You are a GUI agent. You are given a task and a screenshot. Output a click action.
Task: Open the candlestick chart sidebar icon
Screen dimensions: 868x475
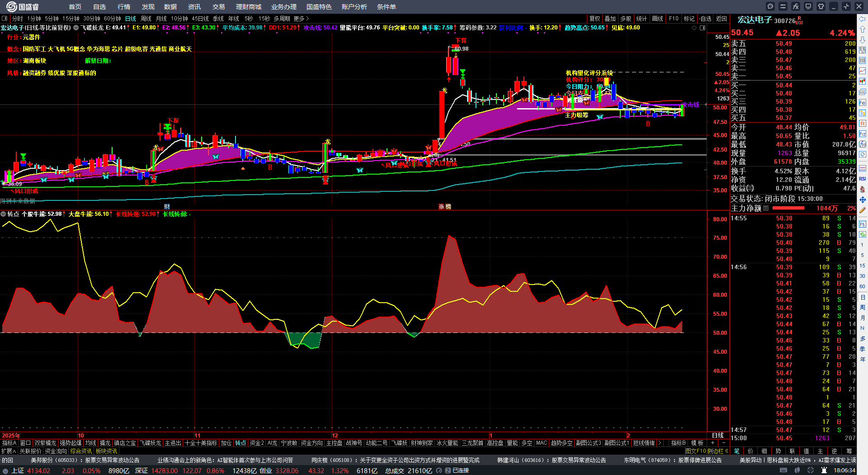[x=863, y=81]
